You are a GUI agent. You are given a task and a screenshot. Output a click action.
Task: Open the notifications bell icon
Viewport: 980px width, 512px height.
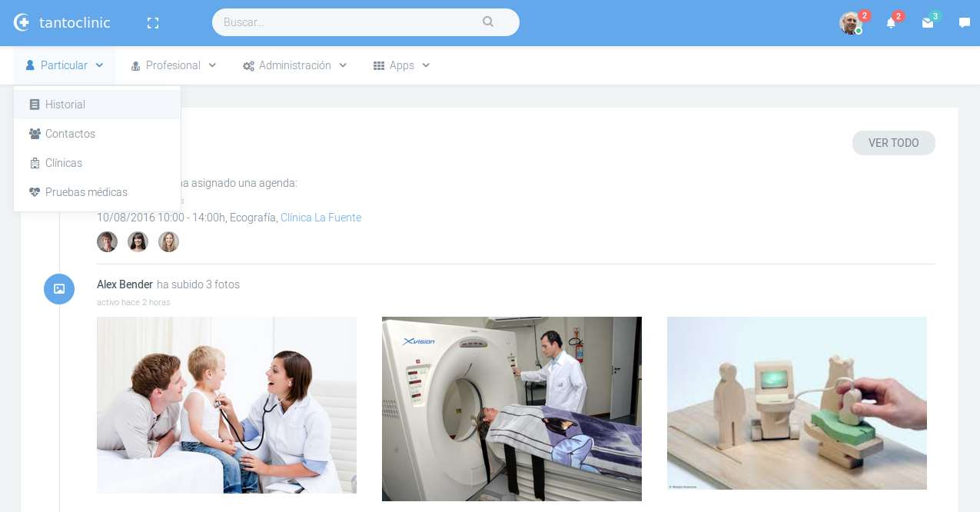pyautogui.click(x=891, y=23)
